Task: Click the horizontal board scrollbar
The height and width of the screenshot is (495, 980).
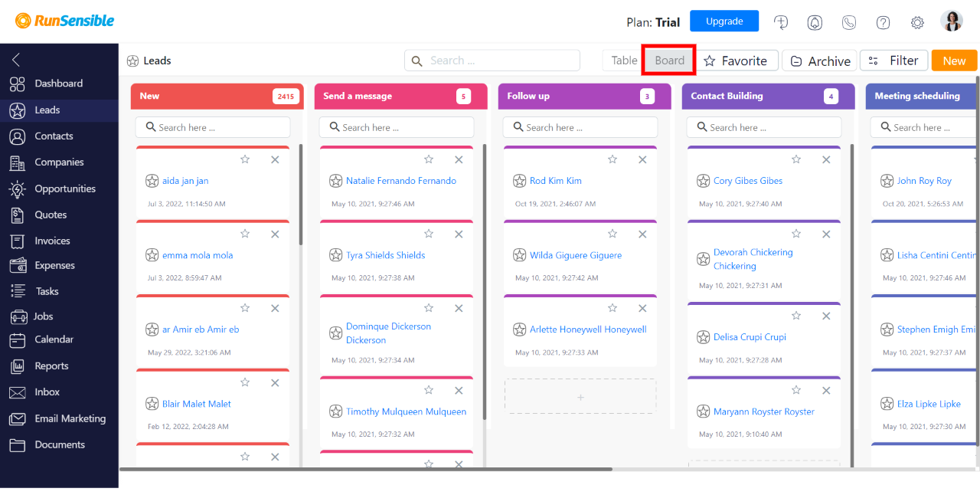Action: [x=366, y=469]
